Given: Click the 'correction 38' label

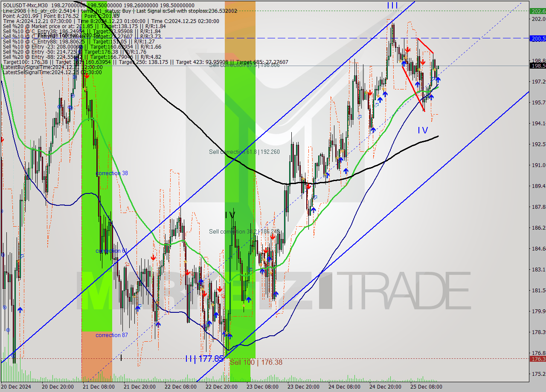Looking at the screenshot, I should [x=112, y=173].
